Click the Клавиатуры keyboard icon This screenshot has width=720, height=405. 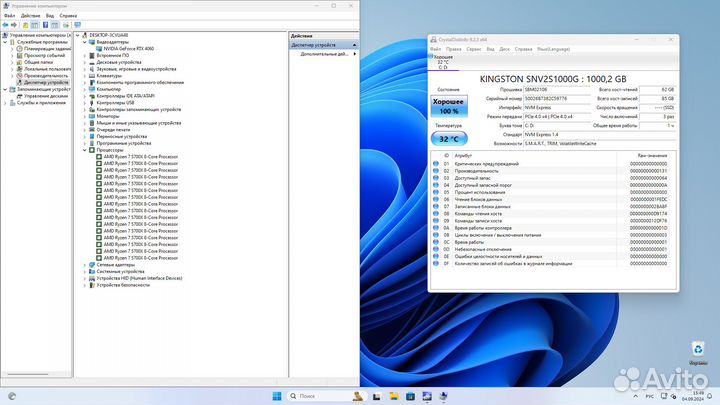(x=92, y=75)
